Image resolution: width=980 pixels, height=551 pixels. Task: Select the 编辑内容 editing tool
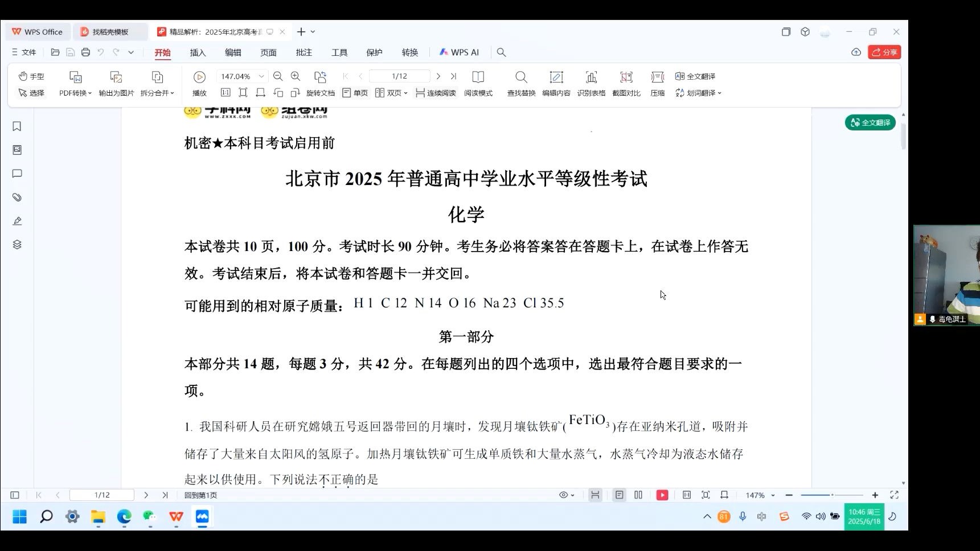tap(556, 84)
